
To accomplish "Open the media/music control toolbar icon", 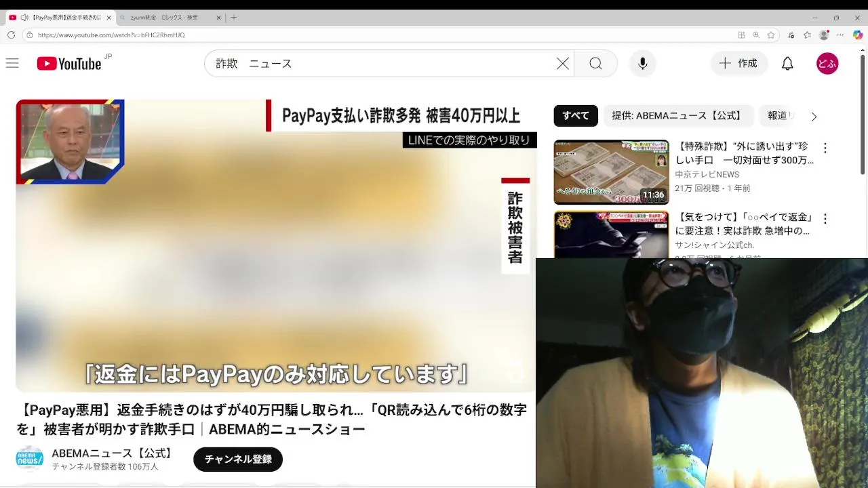I will [791, 35].
